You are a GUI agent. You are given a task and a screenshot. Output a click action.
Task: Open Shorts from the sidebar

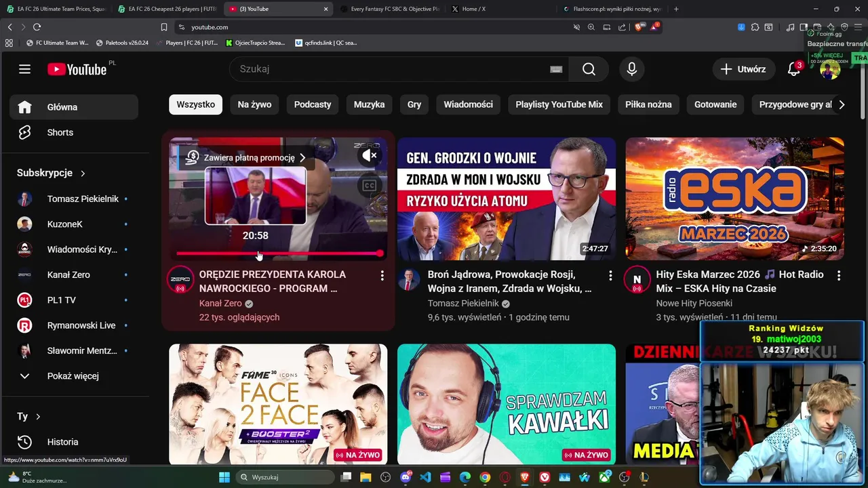coord(74,133)
